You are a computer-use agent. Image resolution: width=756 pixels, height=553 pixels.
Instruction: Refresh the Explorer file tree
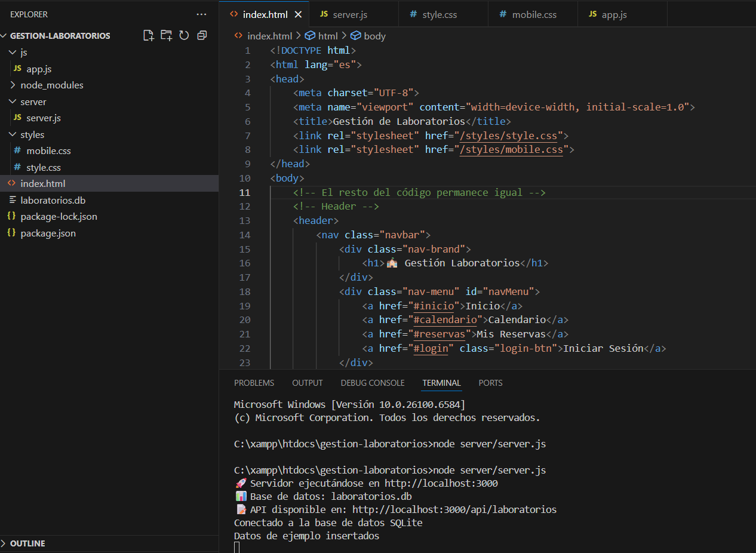(184, 35)
